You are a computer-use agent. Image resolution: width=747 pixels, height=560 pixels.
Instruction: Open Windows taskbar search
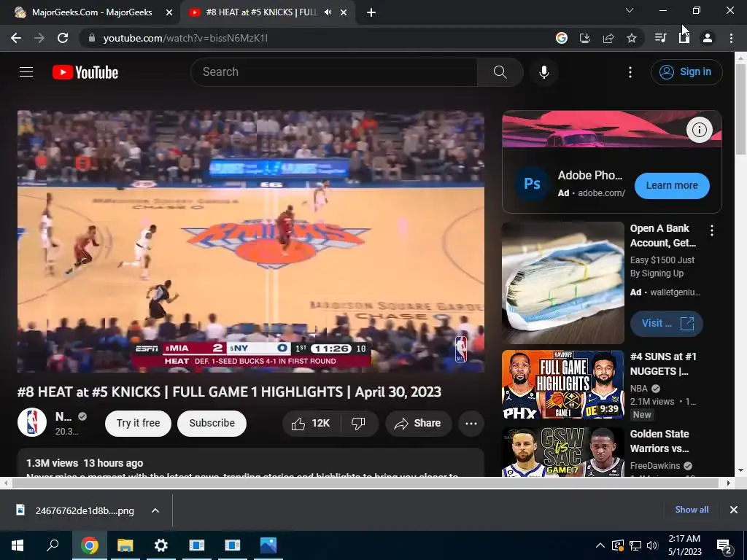point(53,545)
